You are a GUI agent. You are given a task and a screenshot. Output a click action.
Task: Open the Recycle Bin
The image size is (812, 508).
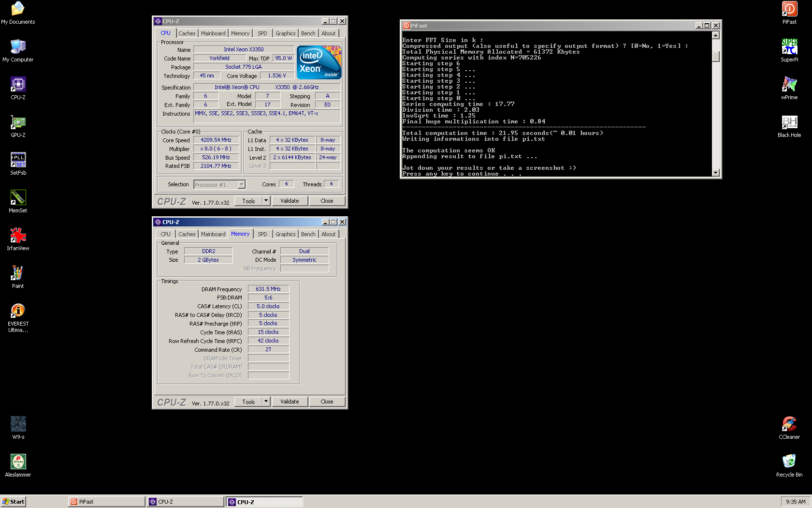click(x=789, y=466)
